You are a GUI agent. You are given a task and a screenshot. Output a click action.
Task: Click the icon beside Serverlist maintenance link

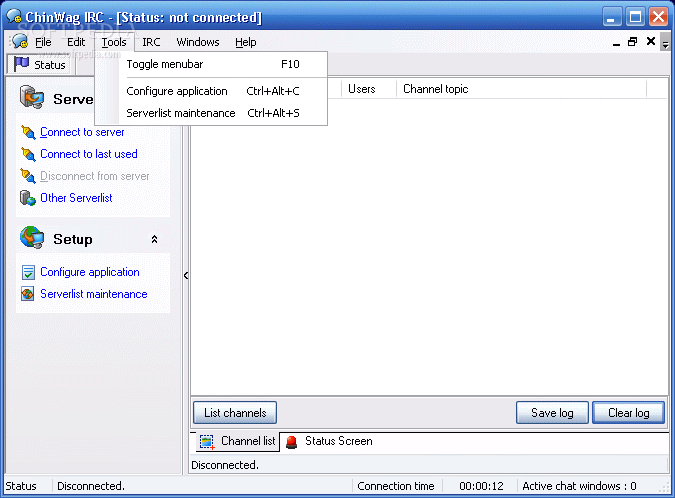[28, 294]
